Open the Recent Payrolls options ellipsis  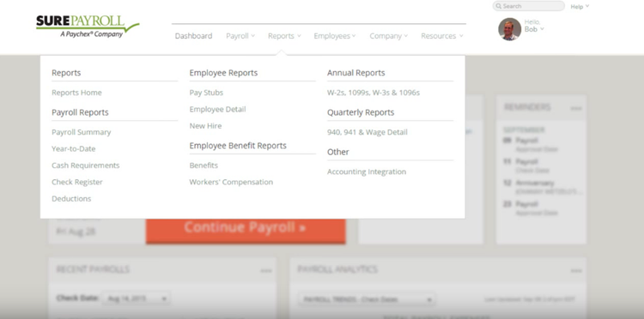coord(266,271)
